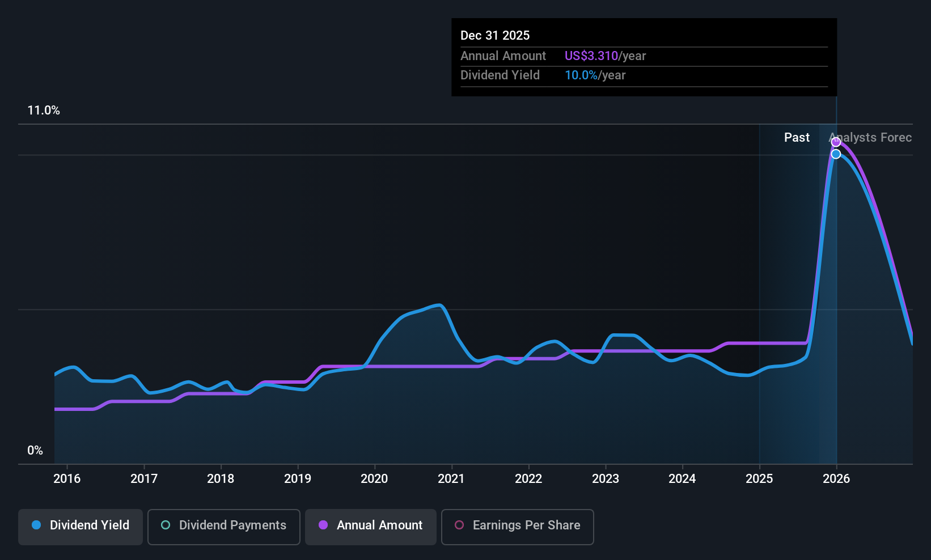Hide the Annual Amount series
The width and height of the screenshot is (931, 560).
[x=371, y=526]
